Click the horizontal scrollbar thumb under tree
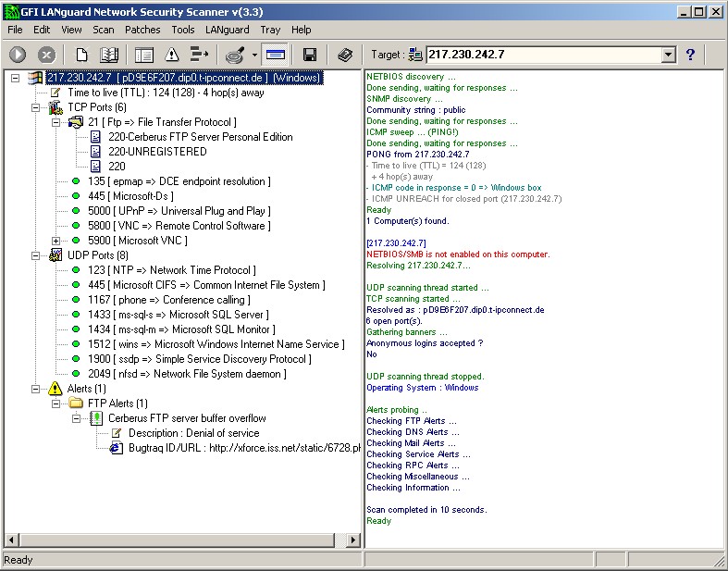Viewport: 728px width, 571px height. [177, 540]
